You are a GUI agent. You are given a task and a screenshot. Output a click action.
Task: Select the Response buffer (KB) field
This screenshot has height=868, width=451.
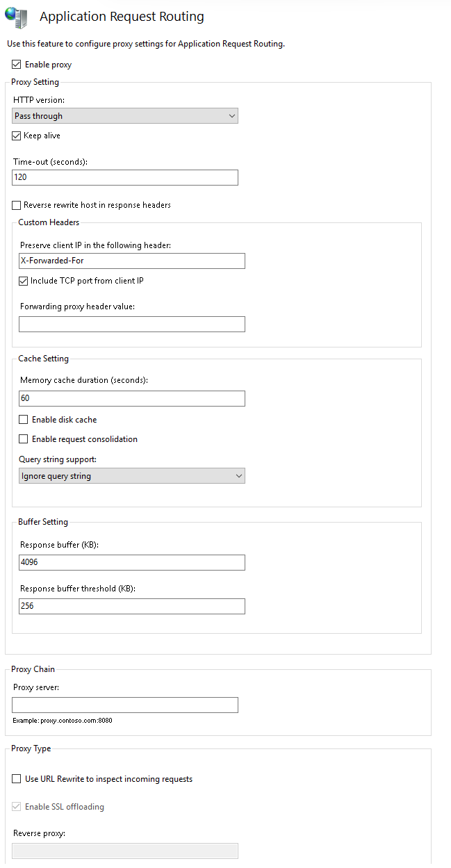pos(132,562)
